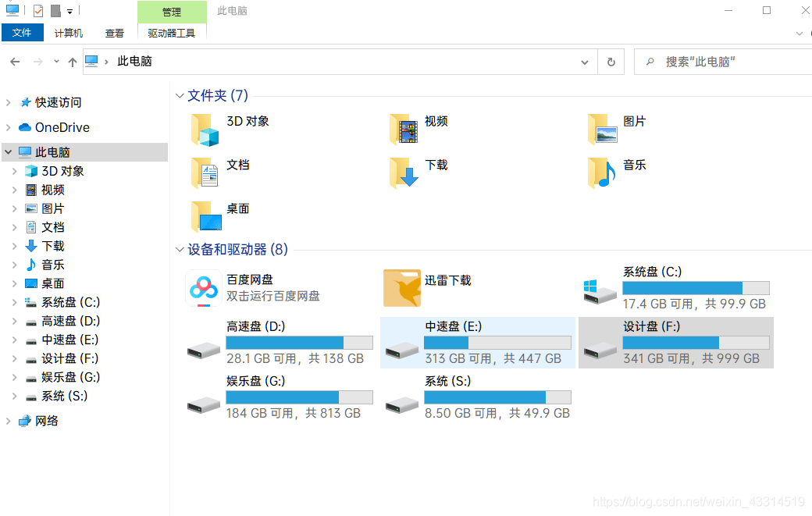
Task: Switch to the 查看 ribbon tab
Action: coord(114,33)
